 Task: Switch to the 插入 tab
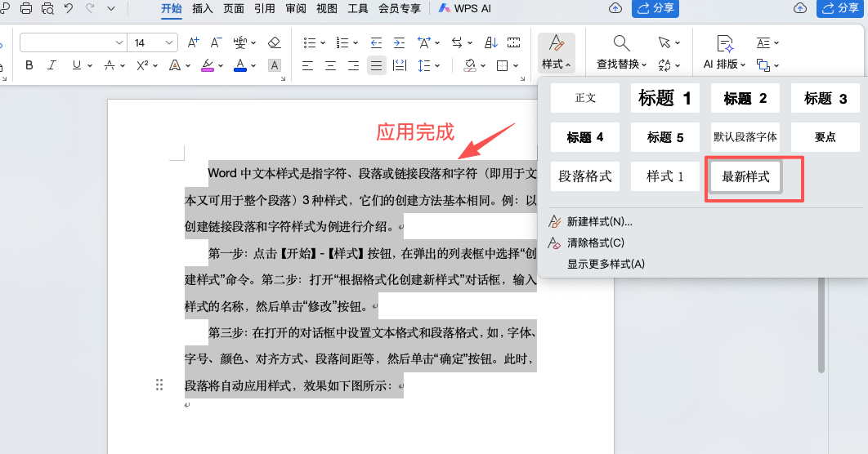pyautogui.click(x=203, y=8)
